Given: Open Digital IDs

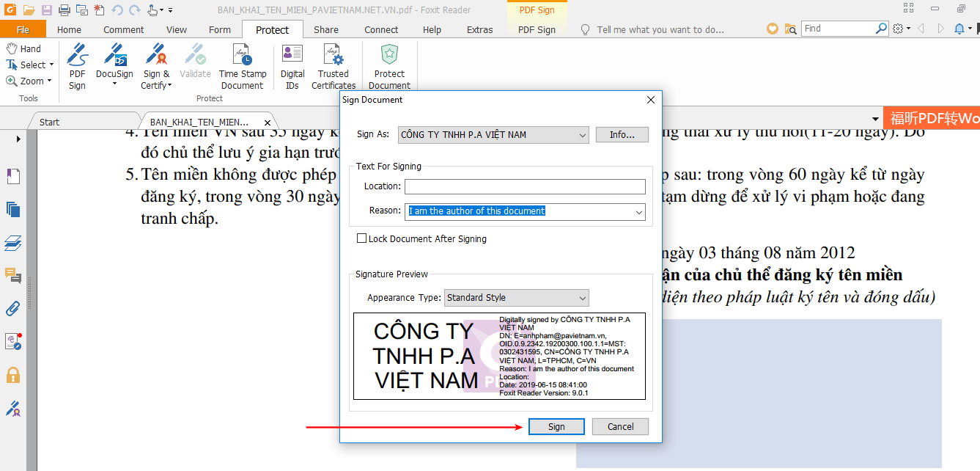Looking at the screenshot, I should 292,67.
